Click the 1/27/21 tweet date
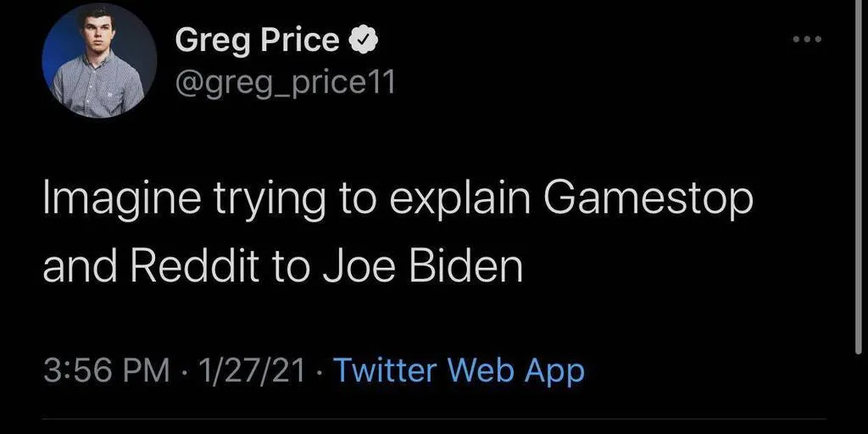Image resolution: width=868 pixels, height=434 pixels. (251, 371)
